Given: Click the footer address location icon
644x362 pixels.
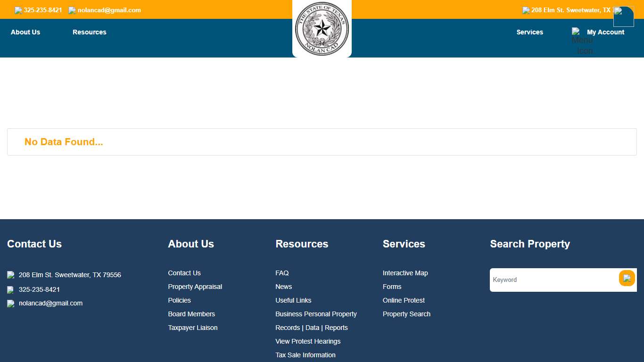Looking at the screenshot, I should tap(11, 275).
